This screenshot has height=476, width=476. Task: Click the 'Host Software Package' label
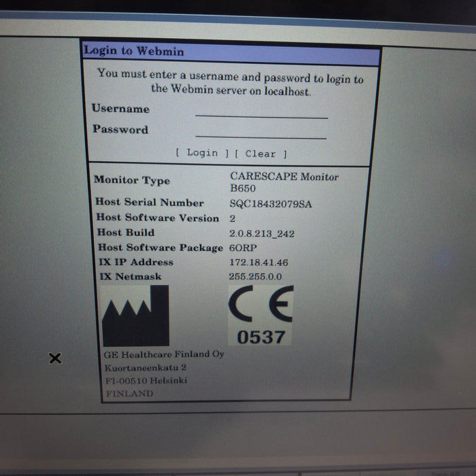160,248
